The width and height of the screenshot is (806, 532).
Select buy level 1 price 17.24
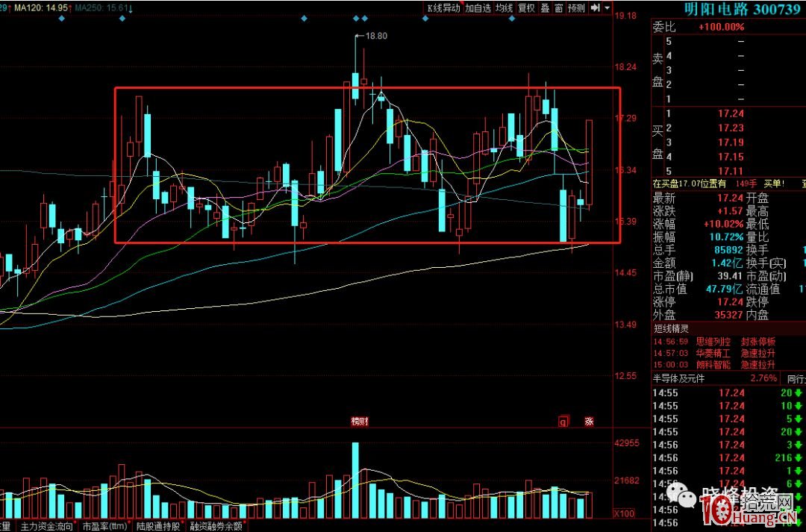pos(731,113)
